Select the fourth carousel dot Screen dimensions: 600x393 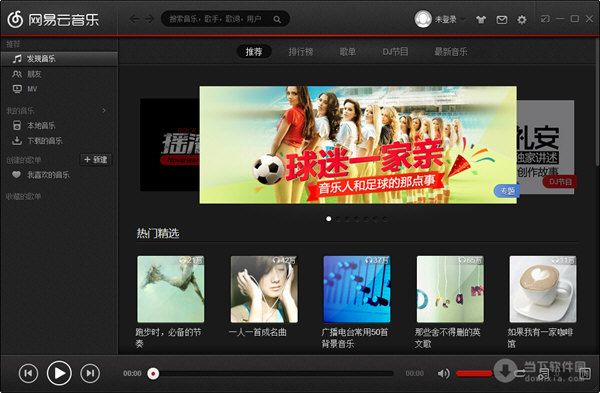357,219
